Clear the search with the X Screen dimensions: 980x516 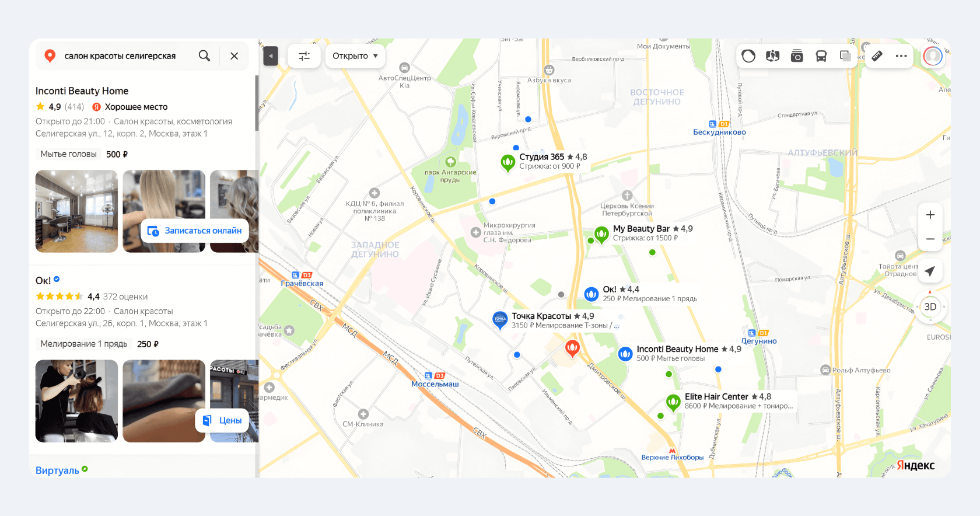(x=234, y=56)
